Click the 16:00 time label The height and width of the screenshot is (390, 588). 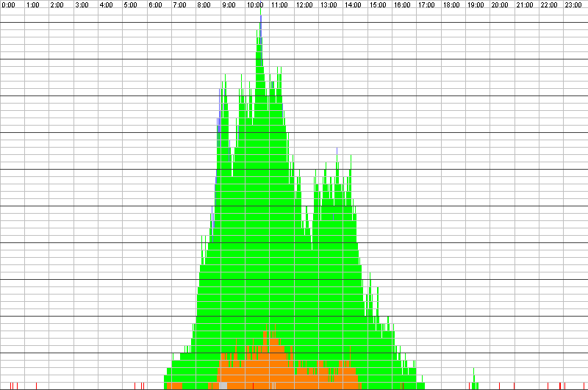(x=402, y=5)
